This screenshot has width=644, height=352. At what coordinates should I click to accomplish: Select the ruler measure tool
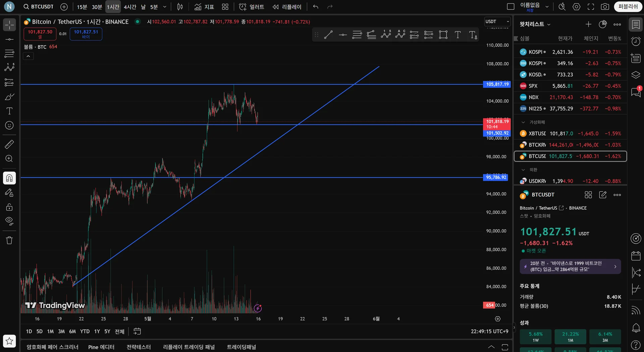click(9, 144)
